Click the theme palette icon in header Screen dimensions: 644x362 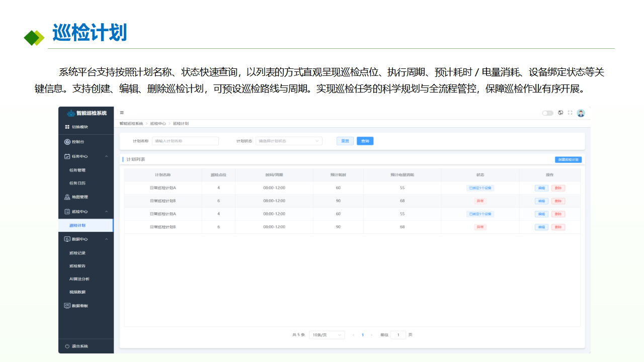click(560, 113)
